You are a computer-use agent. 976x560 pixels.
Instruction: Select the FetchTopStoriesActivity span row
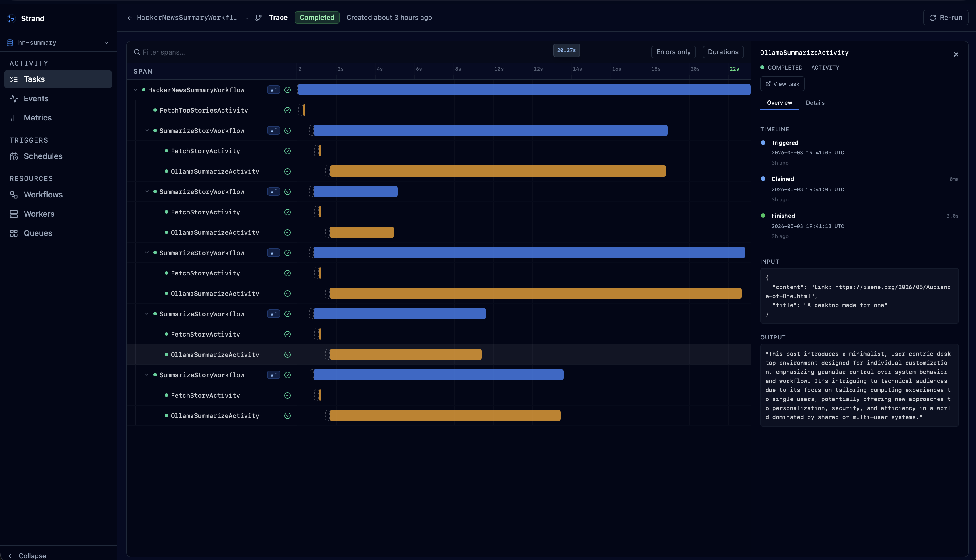pyautogui.click(x=439, y=110)
